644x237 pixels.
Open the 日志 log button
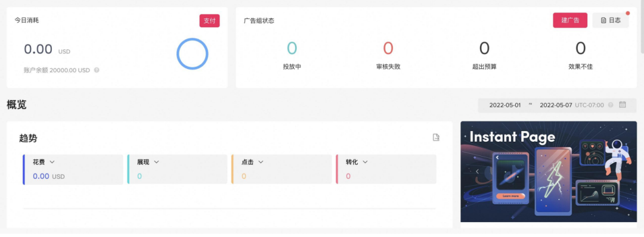611,20
